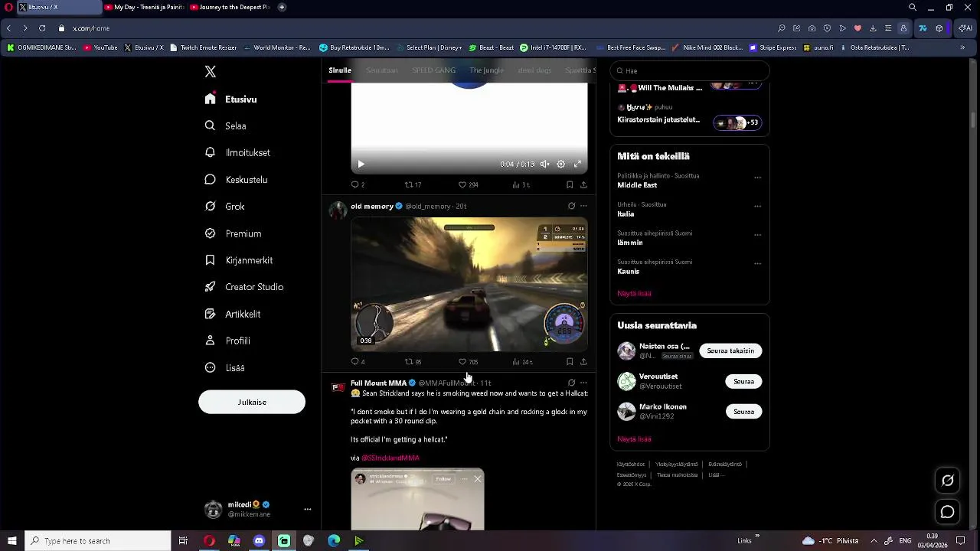This screenshot has height=551, width=980.
Task: Bookmark the top video post
Action: coord(570,184)
